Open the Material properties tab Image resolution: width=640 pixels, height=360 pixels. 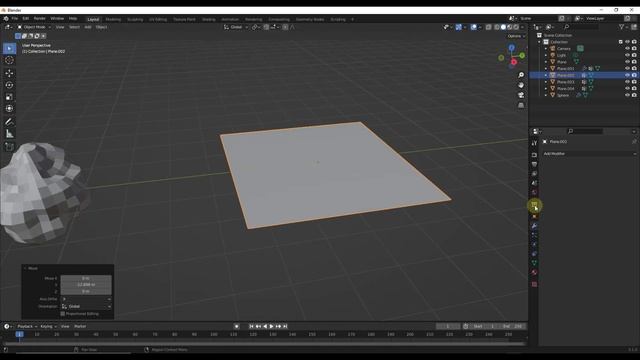click(x=534, y=272)
